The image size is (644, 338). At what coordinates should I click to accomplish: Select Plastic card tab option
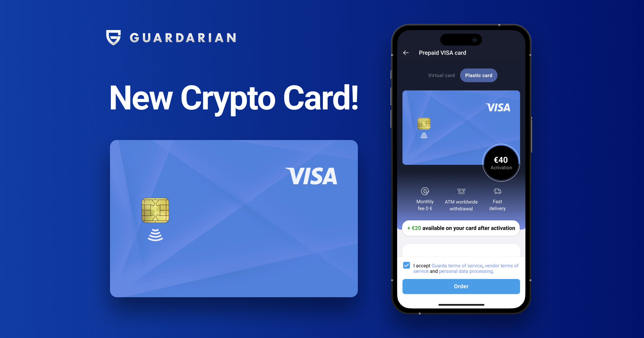click(x=478, y=75)
